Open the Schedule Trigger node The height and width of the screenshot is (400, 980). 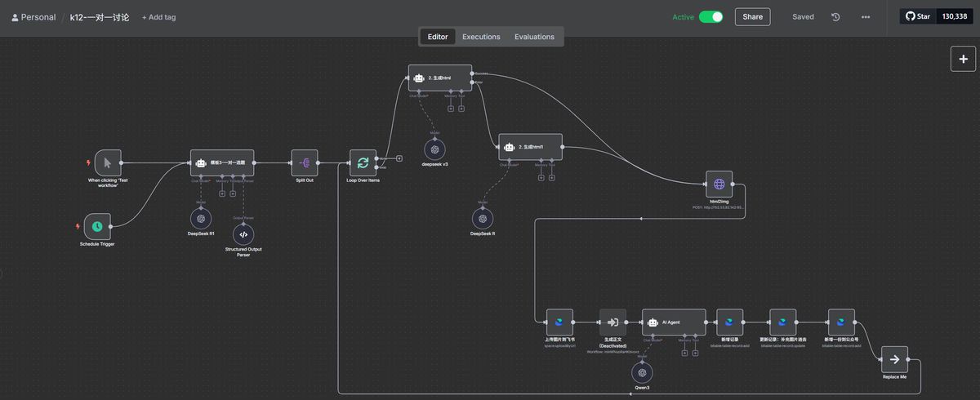[96, 226]
